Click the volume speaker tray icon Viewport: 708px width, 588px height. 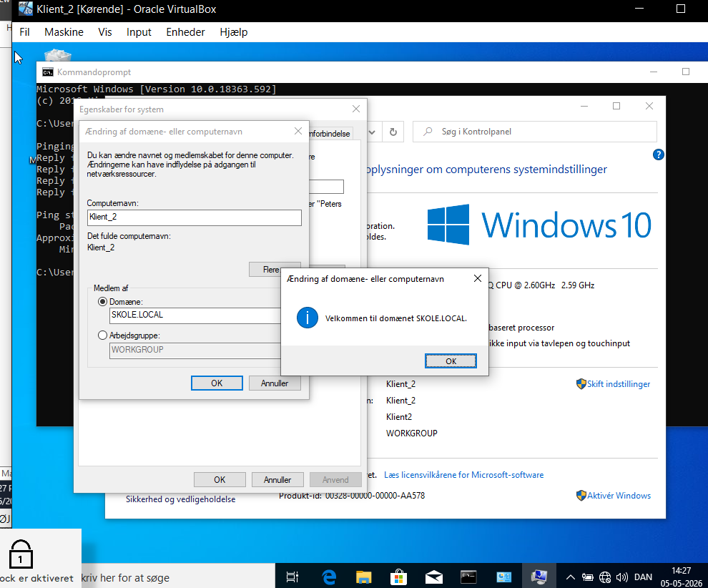(x=622, y=577)
